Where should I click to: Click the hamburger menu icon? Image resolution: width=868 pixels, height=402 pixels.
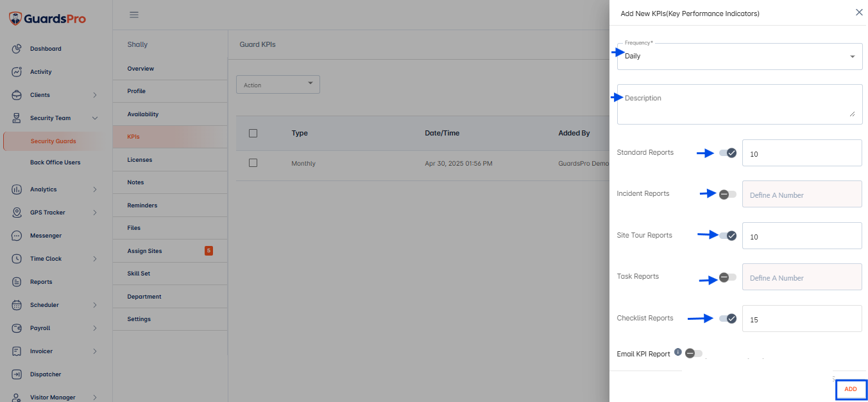point(133,15)
